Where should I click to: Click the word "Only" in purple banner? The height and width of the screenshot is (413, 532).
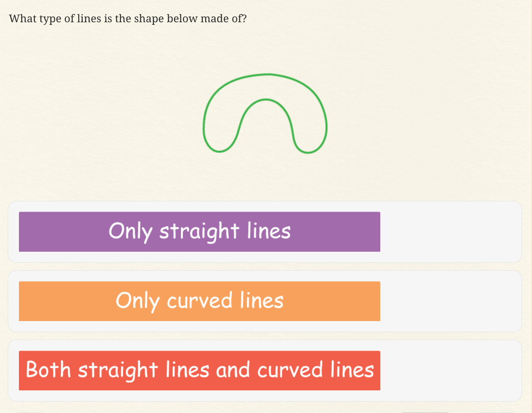tap(130, 231)
